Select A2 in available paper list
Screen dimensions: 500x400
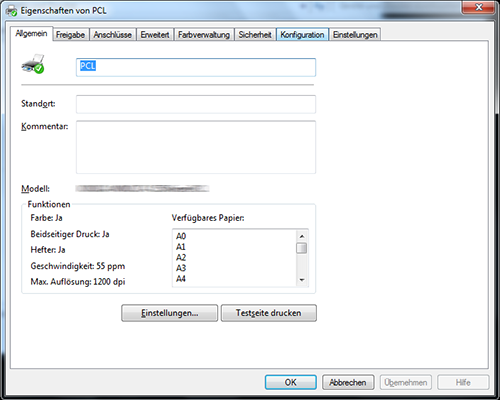coord(181,258)
